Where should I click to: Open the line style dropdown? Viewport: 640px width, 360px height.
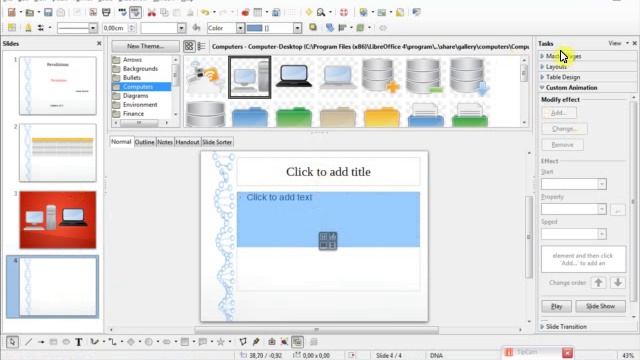tap(93, 28)
